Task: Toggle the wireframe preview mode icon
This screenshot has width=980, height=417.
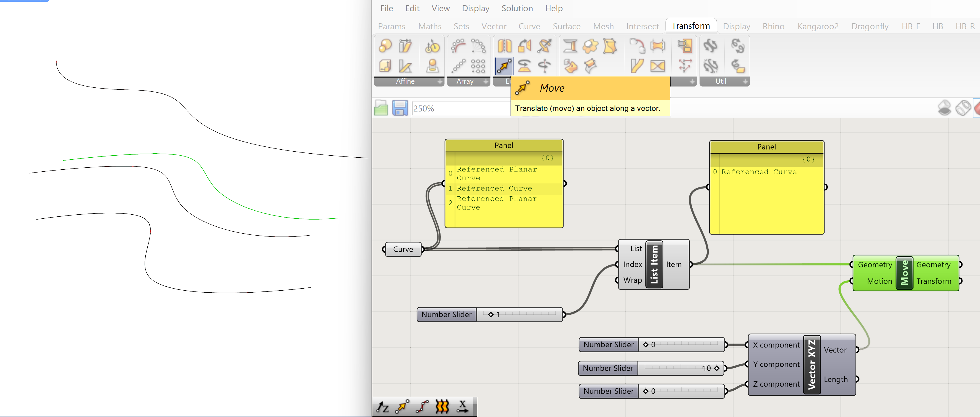Action: click(963, 108)
